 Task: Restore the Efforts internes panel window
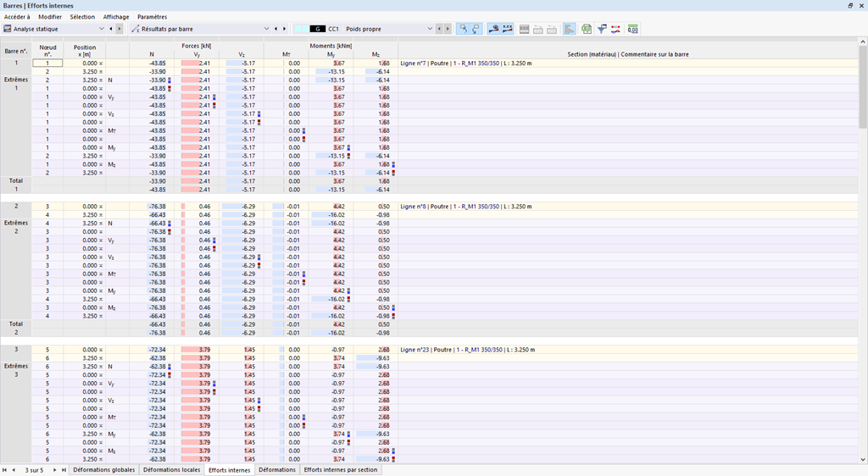pos(850,6)
